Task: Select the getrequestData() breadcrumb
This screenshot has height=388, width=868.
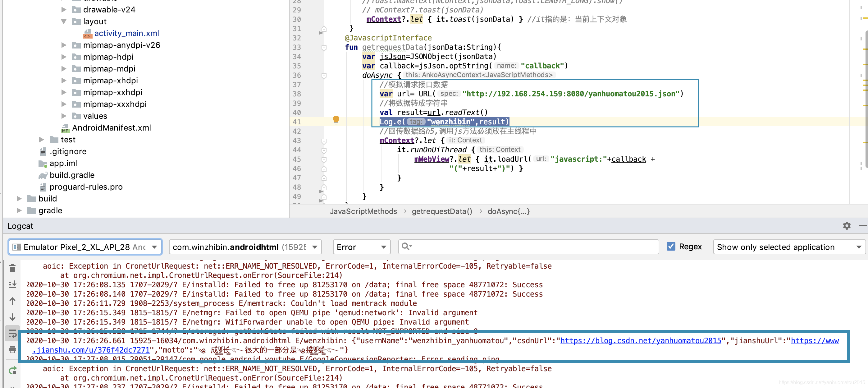Action: 442,211
